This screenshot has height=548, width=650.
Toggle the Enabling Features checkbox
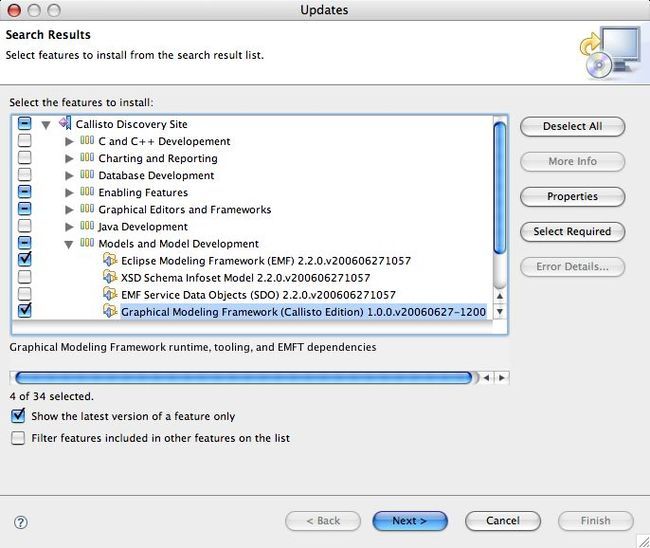[24, 191]
